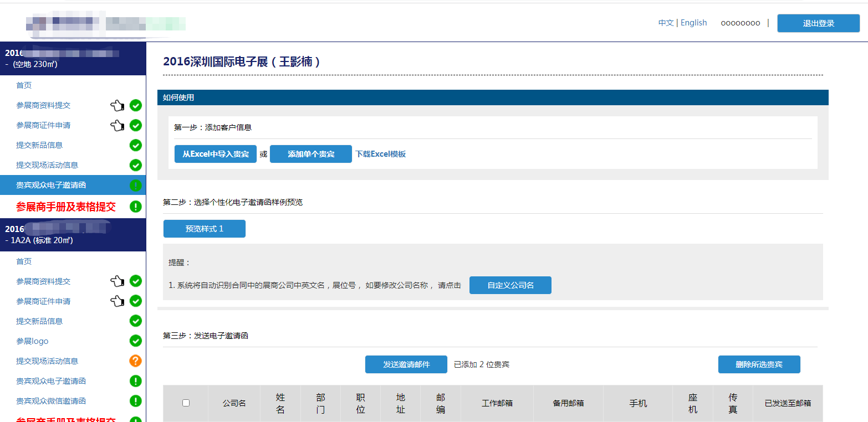Send invitations with 发送邀请邮件 button
Viewport: 868px width, 422px height.
tap(406, 364)
